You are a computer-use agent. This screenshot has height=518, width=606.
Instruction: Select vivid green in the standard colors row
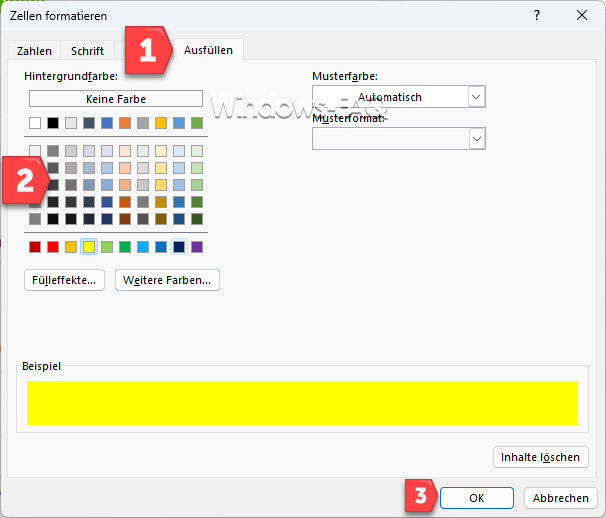click(125, 247)
